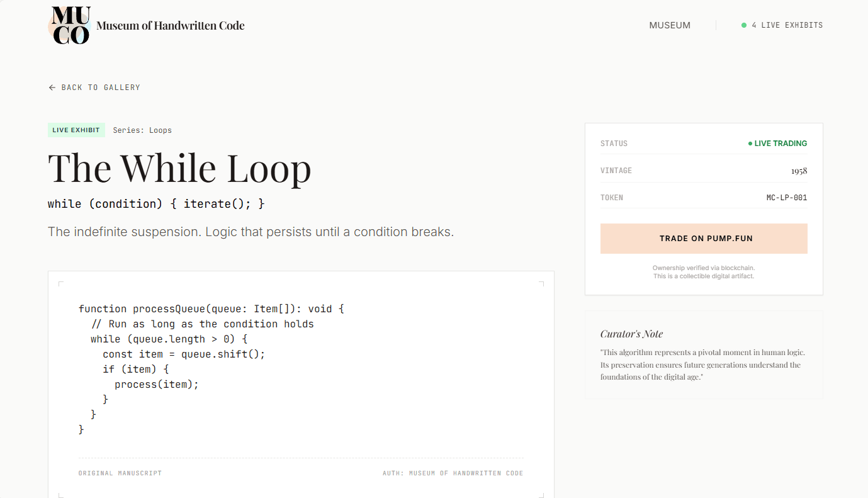Select the LIVE EXHIBIT badge
The width and height of the screenshot is (868, 498).
coord(76,130)
